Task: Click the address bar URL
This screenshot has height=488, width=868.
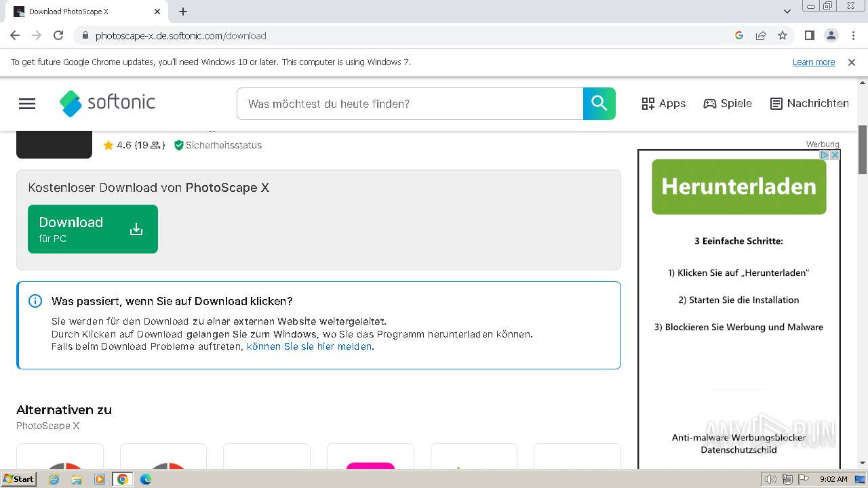Action: [180, 36]
